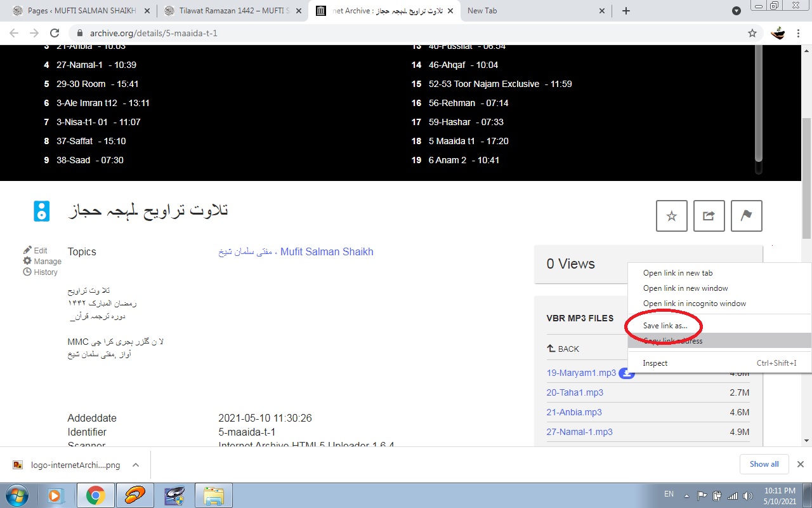Click the Share item icon
Viewport: 812px width, 508px height.
[x=709, y=216]
